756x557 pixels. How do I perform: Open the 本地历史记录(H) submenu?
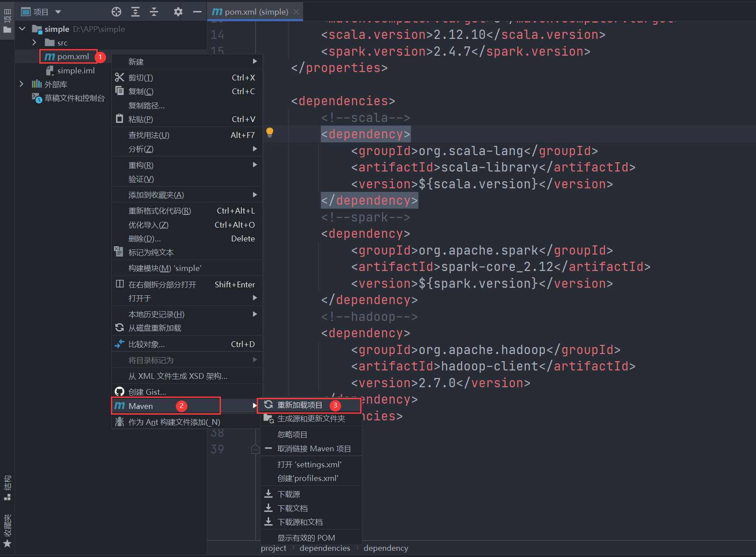click(187, 314)
